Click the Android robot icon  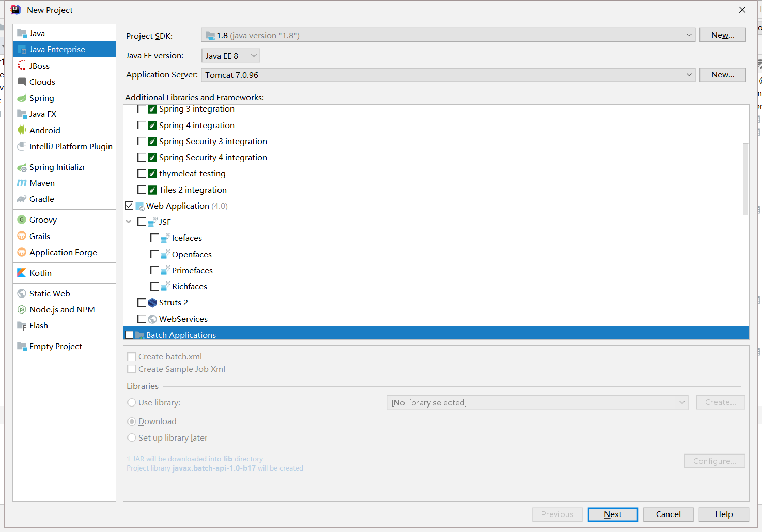22,130
